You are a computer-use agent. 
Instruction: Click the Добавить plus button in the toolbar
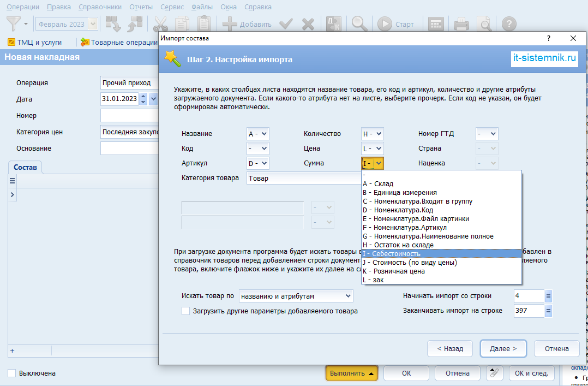[x=247, y=25]
